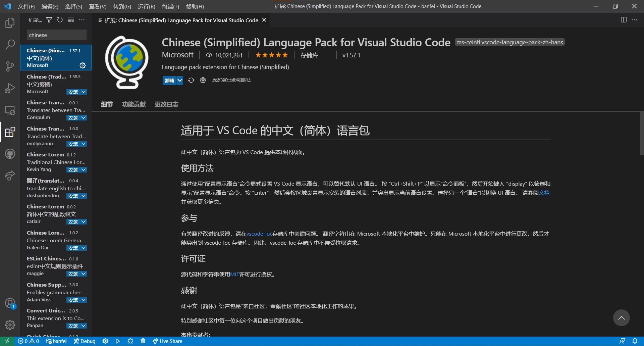The height and width of the screenshot is (346, 644).
Task: Focus the extension search box containing chinese
Action: pos(57,35)
